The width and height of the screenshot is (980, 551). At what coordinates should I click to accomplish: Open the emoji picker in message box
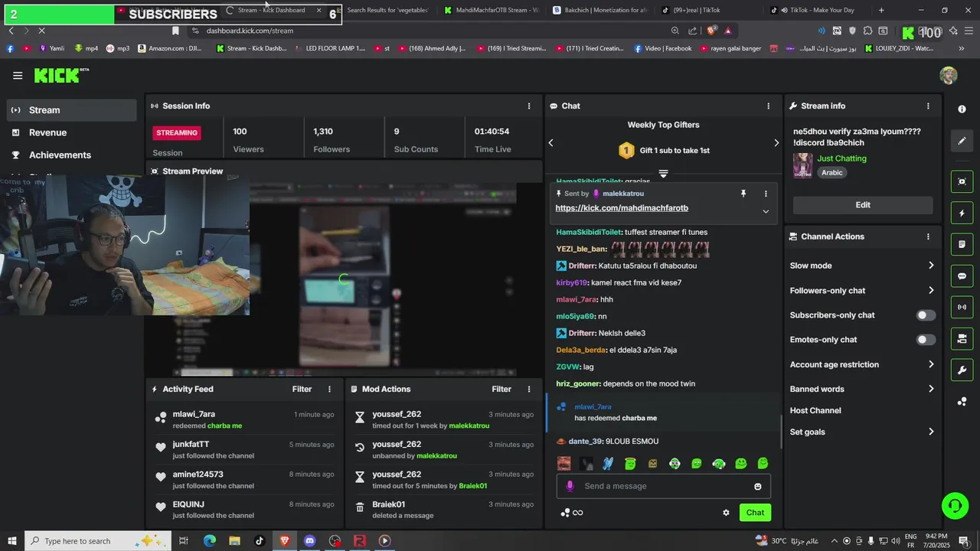click(758, 486)
